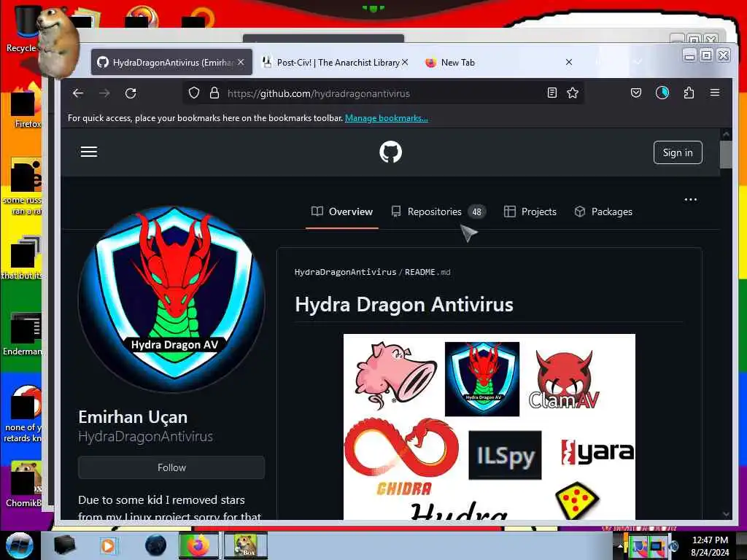This screenshot has height=560, width=747.
Task: Click the ILSpy logo in the README
Action: point(505,455)
